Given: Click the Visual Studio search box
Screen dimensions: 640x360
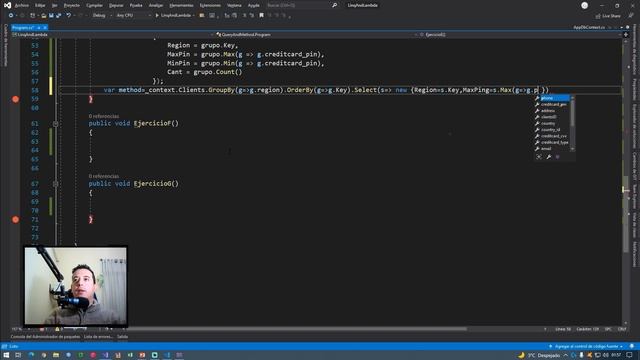Looking at the screenshot, I should click(301, 5).
